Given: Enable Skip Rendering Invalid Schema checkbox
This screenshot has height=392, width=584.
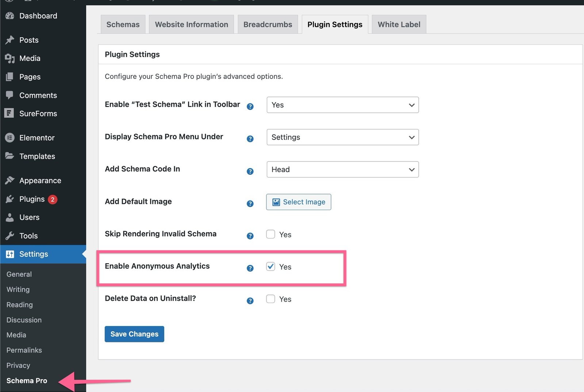Looking at the screenshot, I should (x=270, y=234).
